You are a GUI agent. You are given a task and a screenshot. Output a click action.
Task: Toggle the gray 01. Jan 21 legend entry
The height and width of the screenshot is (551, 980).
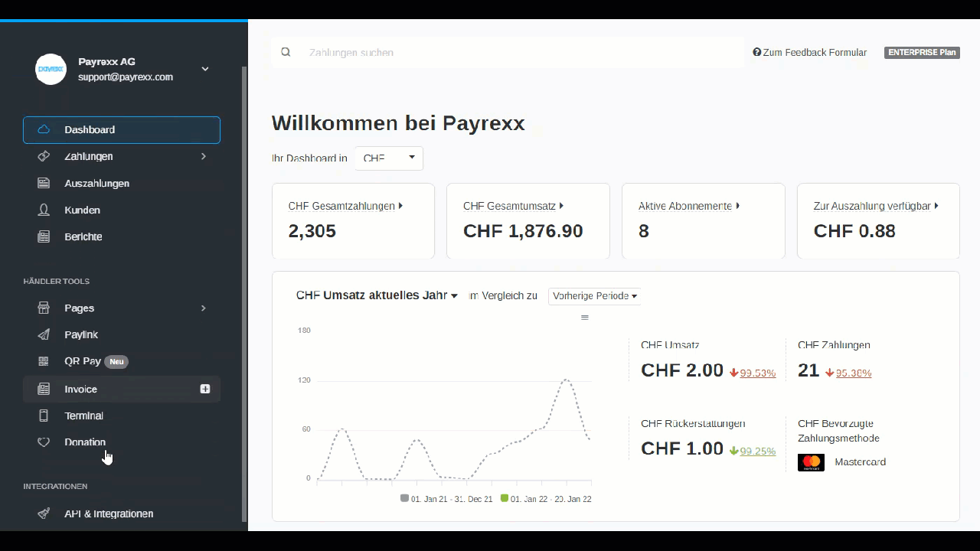[x=446, y=499]
